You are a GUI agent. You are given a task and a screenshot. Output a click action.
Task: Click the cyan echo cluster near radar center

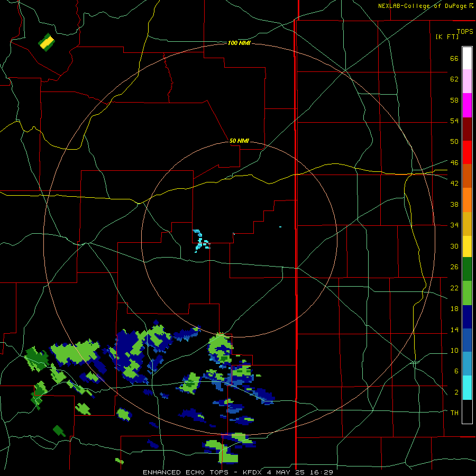202,241
